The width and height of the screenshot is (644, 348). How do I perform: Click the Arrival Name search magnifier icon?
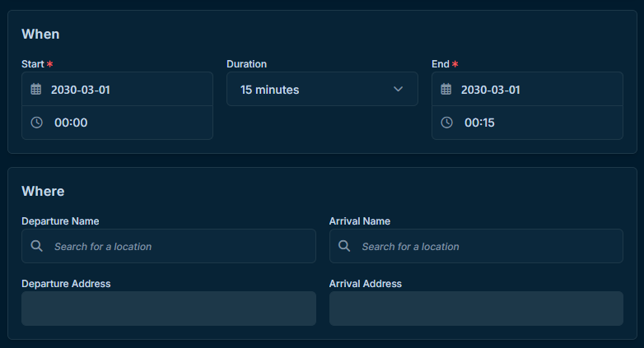pyautogui.click(x=344, y=246)
